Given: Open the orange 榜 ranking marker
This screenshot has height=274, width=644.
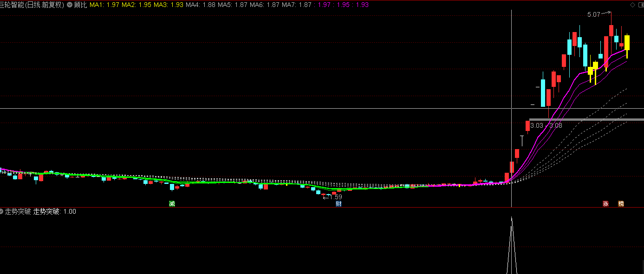Looking at the screenshot, I should tap(621, 203).
